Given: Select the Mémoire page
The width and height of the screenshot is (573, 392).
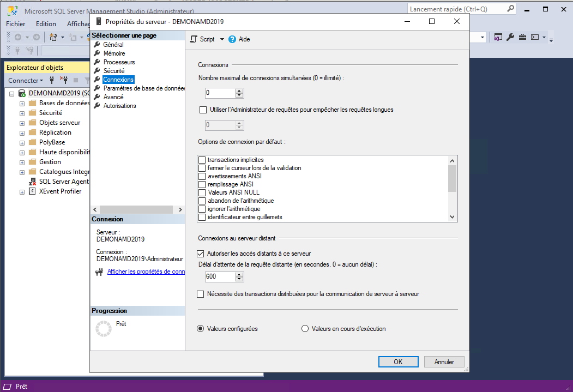Looking at the screenshot, I should [x=114, y=53].
